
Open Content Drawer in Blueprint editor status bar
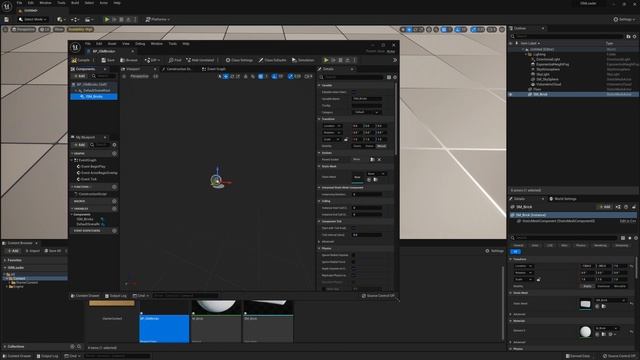[85, 296]
